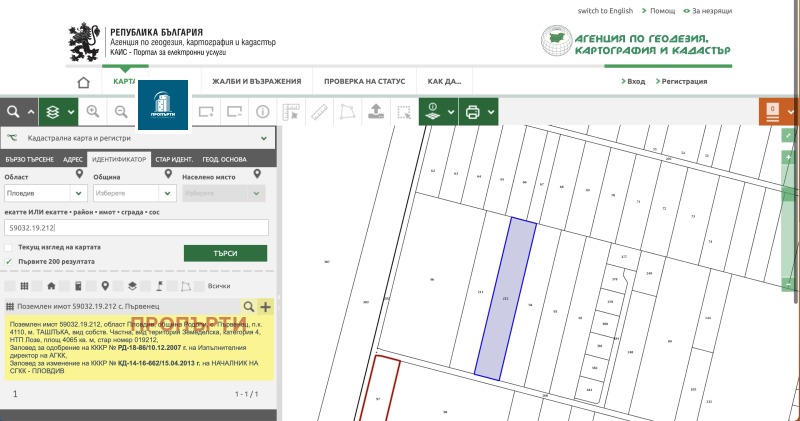Click the print map icon
Viewport: 800px width, 421px height.
473,112
